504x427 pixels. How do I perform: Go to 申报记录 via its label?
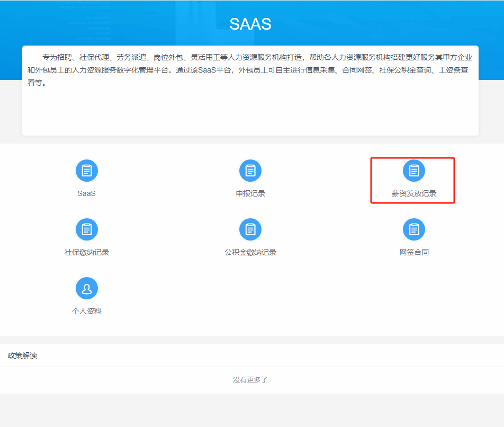pyautogui.click(x=250, y=193)
